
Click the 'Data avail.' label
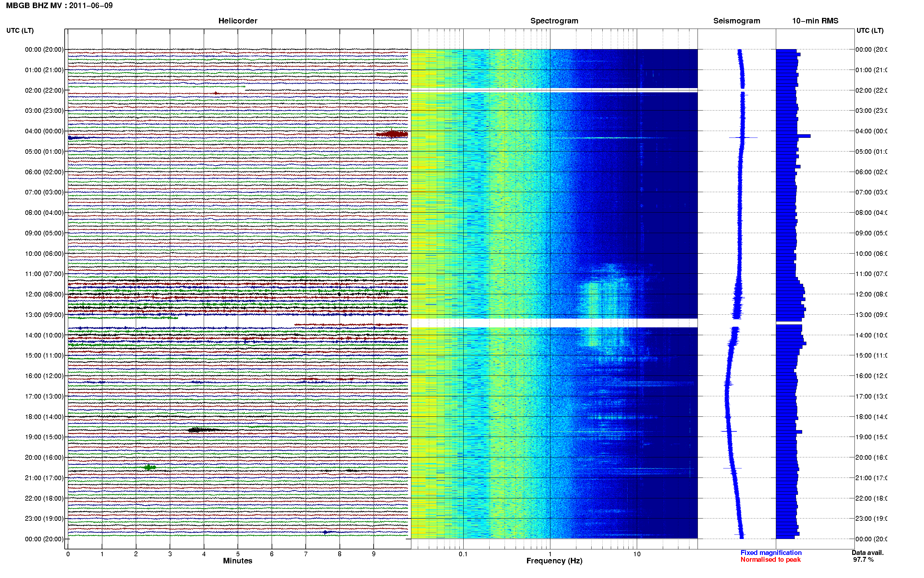pos(867,553)
